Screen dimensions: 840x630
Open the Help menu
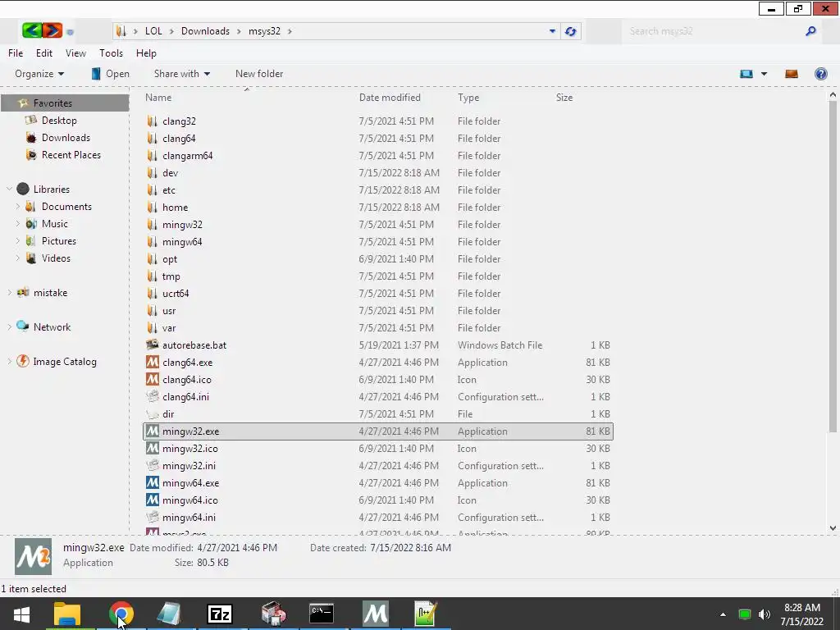coord(146,53)
